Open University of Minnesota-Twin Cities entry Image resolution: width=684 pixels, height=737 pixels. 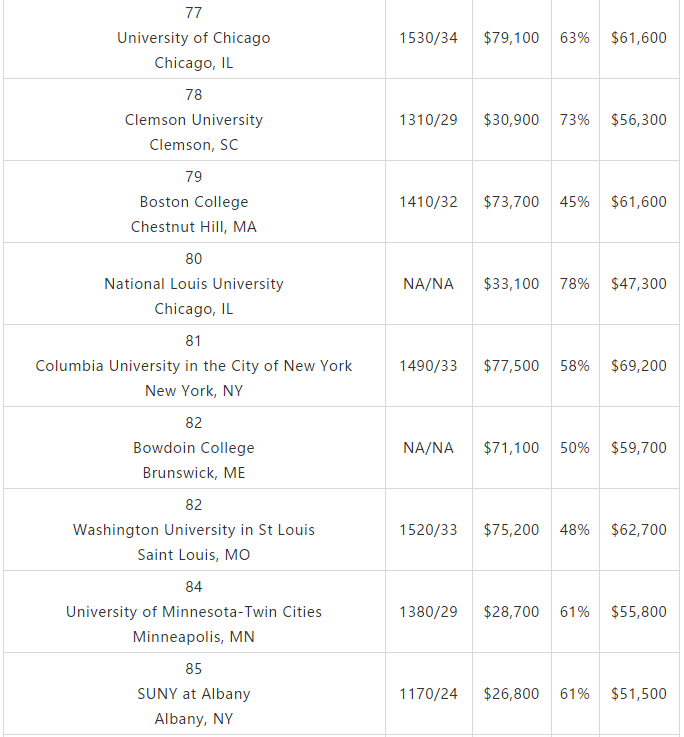pyautogui.click(x=194, y=612)
